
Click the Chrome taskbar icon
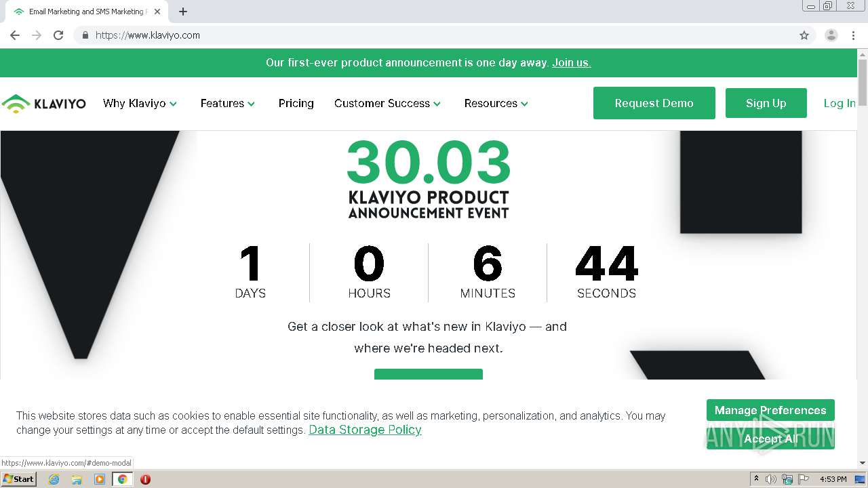click(x=123, y=479)
